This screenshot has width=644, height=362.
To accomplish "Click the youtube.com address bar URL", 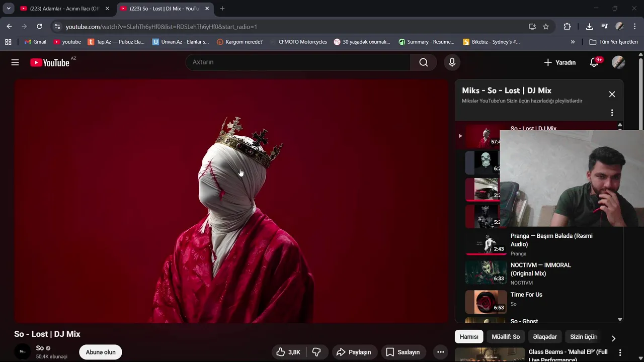I will [161, 27].
